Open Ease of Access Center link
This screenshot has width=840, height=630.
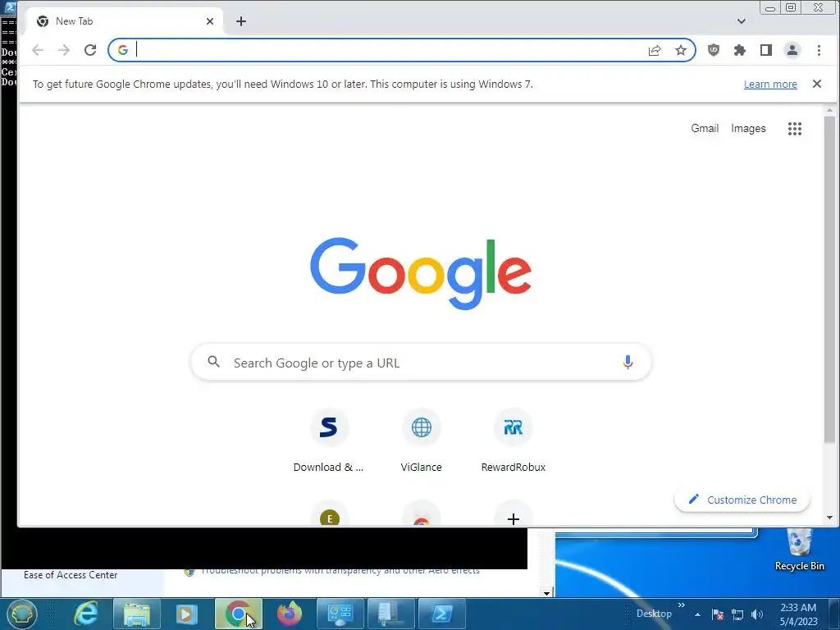[71, 575]
